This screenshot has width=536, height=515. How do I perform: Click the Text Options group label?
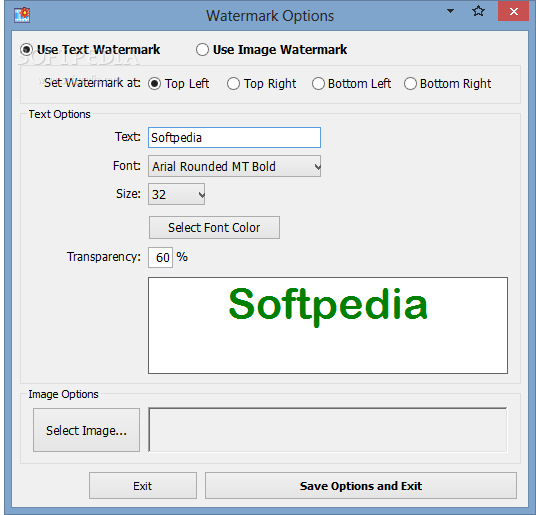(x=59, y=114)
